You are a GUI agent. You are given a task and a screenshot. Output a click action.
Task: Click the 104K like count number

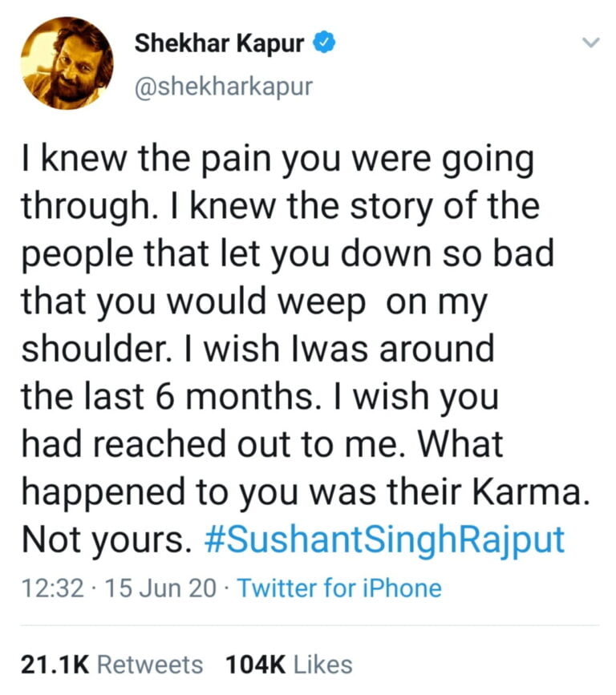tap(257, 665)
